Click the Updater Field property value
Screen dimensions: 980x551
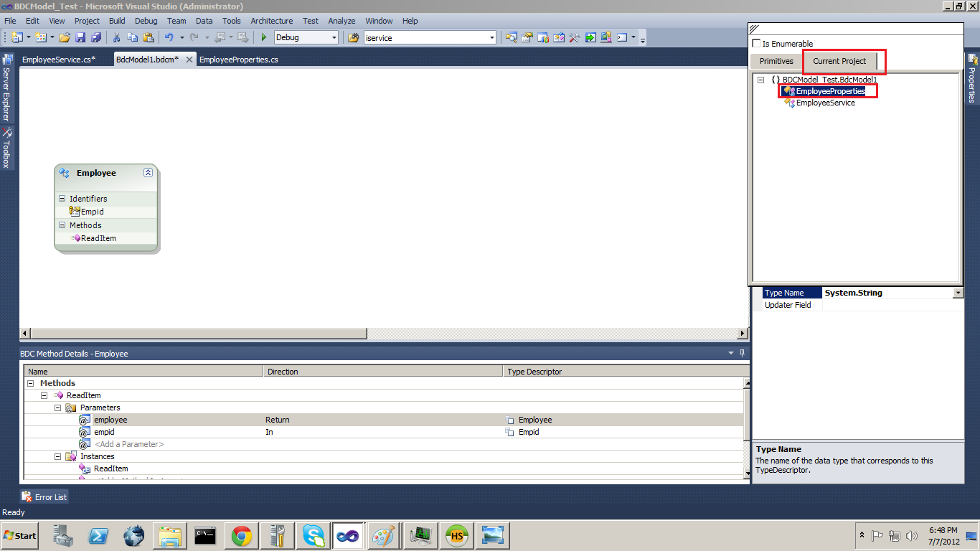(x=893, y=305)
